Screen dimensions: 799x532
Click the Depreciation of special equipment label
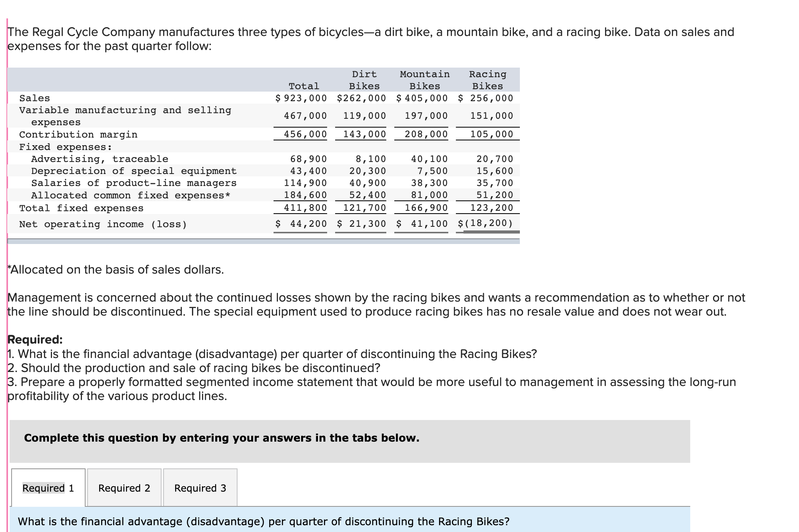[x=134, y=171]
